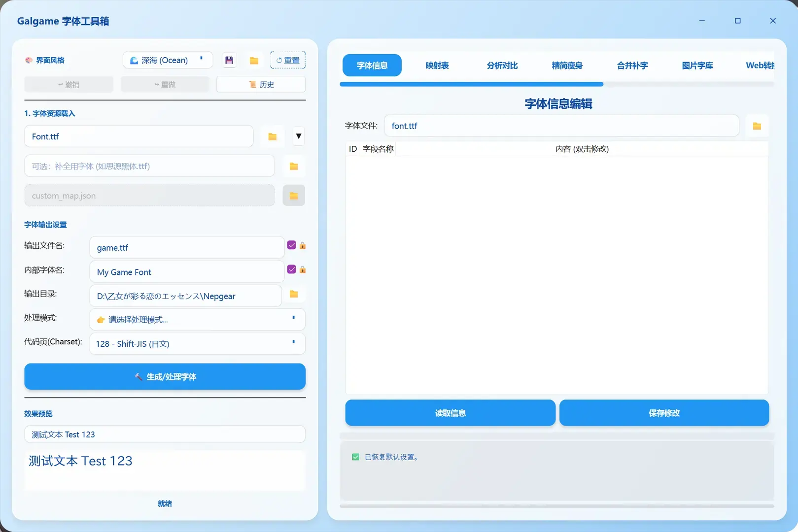Switch to the 分析对比 tab

[x=502, y=66]
